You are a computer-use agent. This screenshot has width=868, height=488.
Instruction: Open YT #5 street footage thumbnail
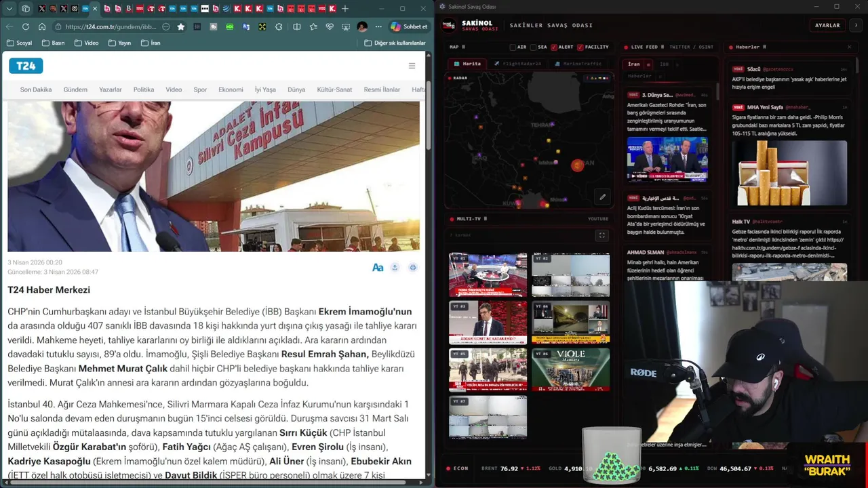pyautogui.click(x=488, y=370)
